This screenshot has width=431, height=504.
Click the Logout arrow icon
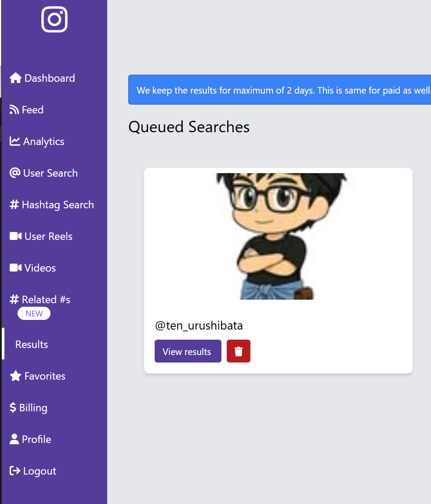(x=15, y=471)
